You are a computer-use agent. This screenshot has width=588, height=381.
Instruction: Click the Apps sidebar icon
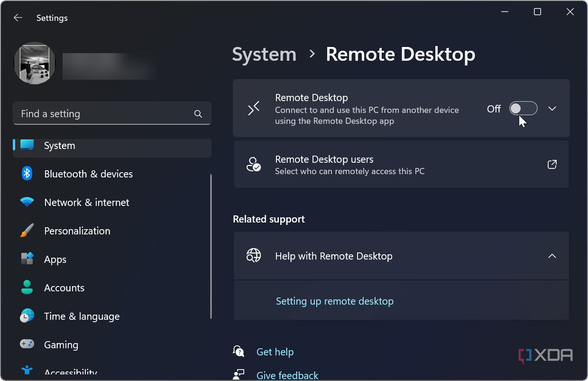pyautogui.click(x=27, y=259)
